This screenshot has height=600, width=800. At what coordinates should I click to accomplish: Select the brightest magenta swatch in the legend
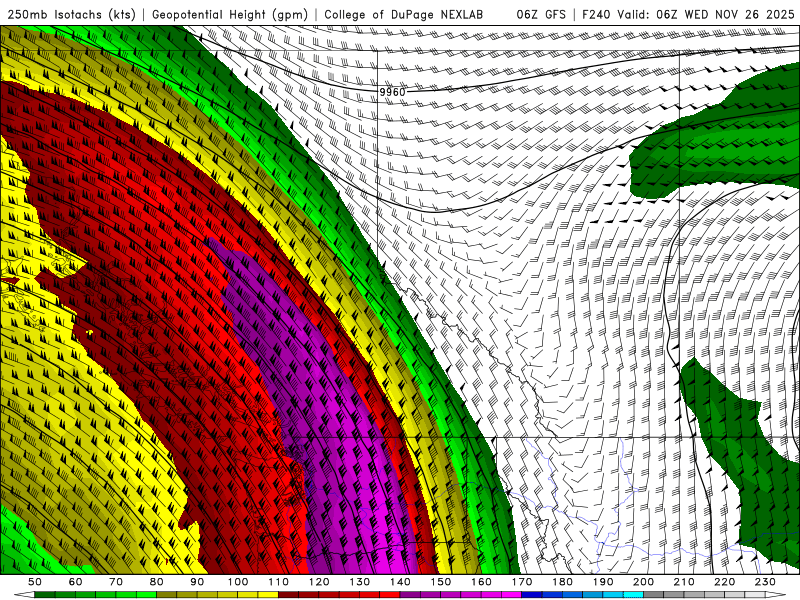(511, 595)
